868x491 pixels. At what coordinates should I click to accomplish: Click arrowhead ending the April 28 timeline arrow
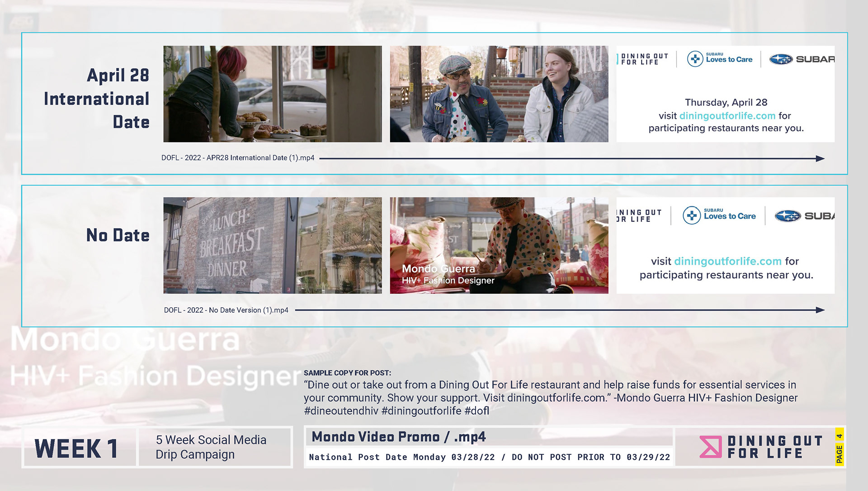820,158
